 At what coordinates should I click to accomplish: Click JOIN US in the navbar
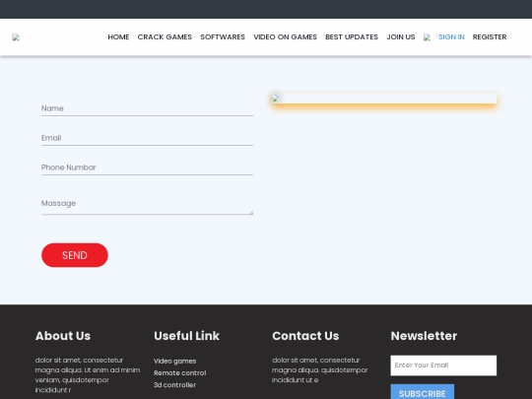pyautogui.click(x=401, y=37)
